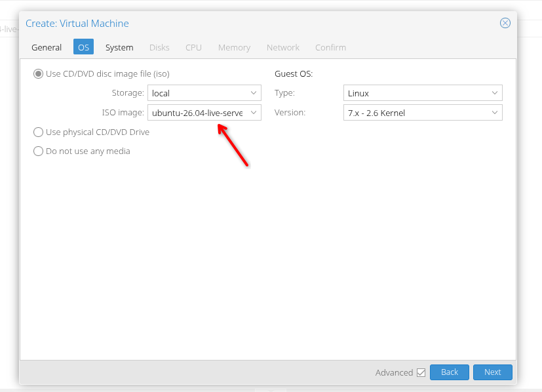The width and height of the screenshot is (542, 392).
Task: Click the 'Type:' field label
Action: pyautogui.click(x=284, y=93)
